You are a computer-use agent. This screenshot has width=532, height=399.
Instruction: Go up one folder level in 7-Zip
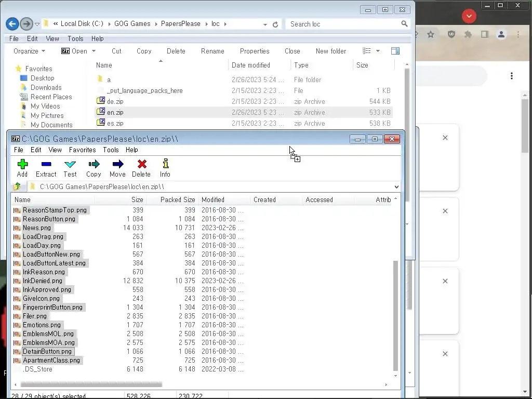(17, 187)
